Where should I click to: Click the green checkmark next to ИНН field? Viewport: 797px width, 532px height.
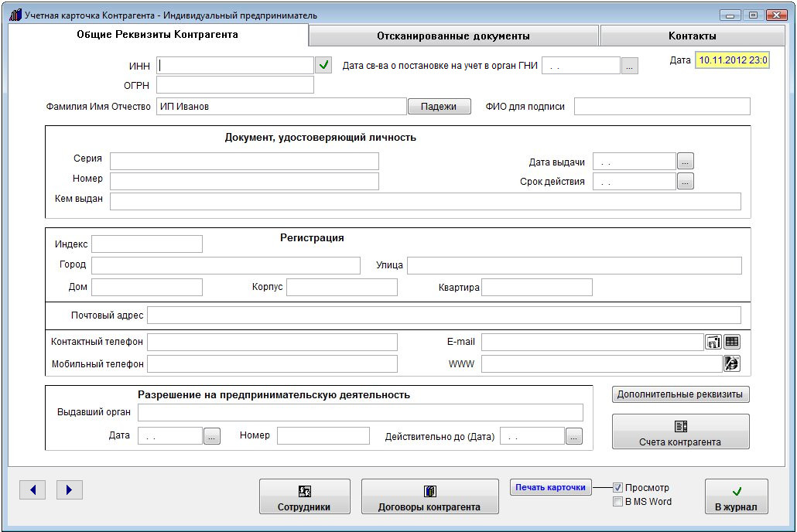click(324, 66)
